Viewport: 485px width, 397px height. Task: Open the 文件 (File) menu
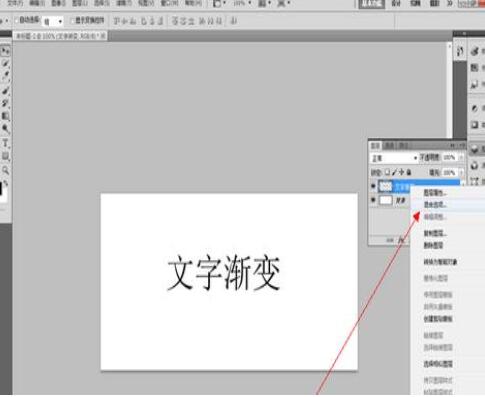tap(15, 3)
